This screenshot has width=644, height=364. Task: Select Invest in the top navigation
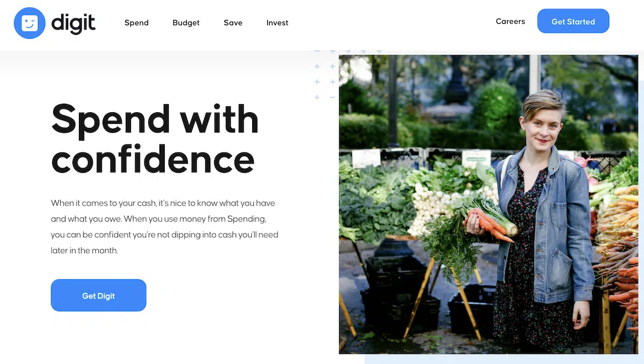[277, 23]
